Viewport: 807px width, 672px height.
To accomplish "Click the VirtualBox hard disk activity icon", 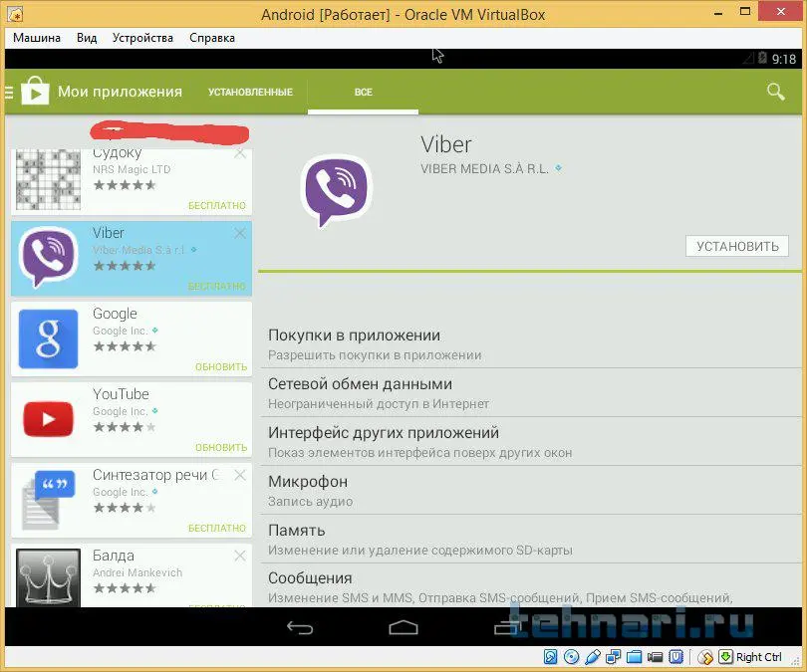I will [550, 657].
